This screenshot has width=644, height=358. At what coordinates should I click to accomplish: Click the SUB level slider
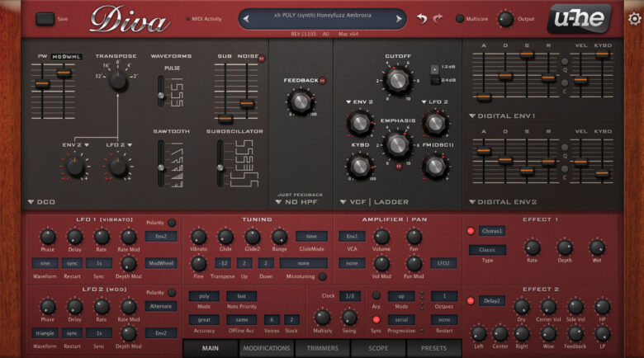[x=225, y=119]
